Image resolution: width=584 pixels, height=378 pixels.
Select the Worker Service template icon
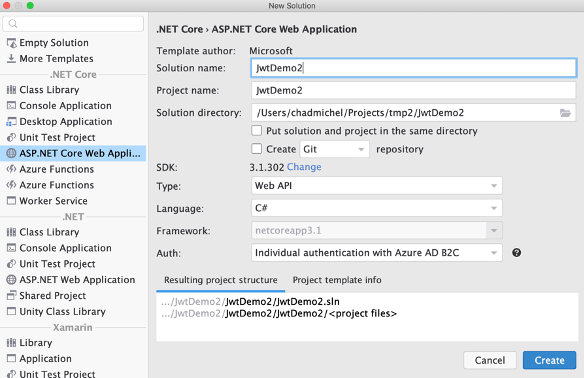[12, 201]
